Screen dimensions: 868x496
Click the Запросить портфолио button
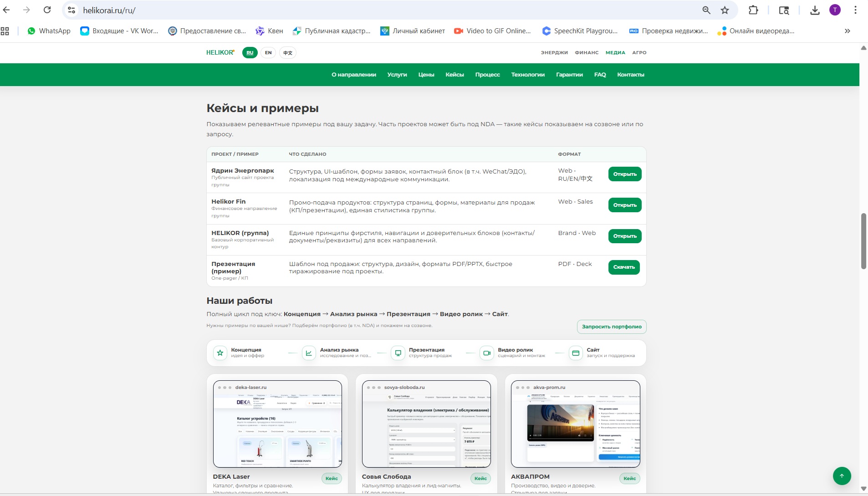tap(612, 327)
